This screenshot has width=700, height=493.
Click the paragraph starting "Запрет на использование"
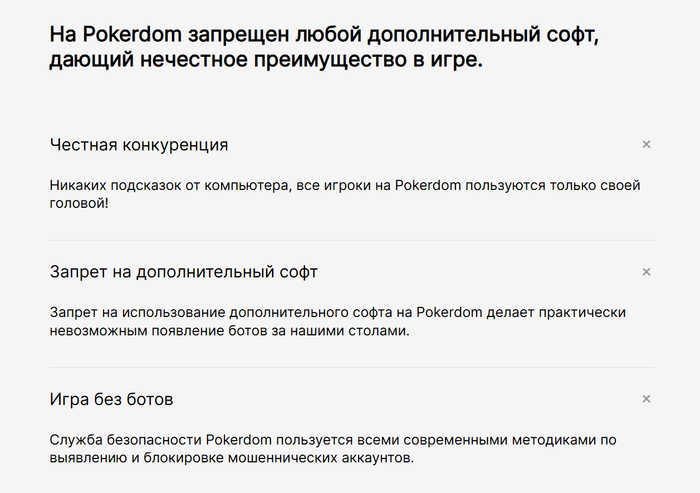pyautogui.click(x=338, y=321)
